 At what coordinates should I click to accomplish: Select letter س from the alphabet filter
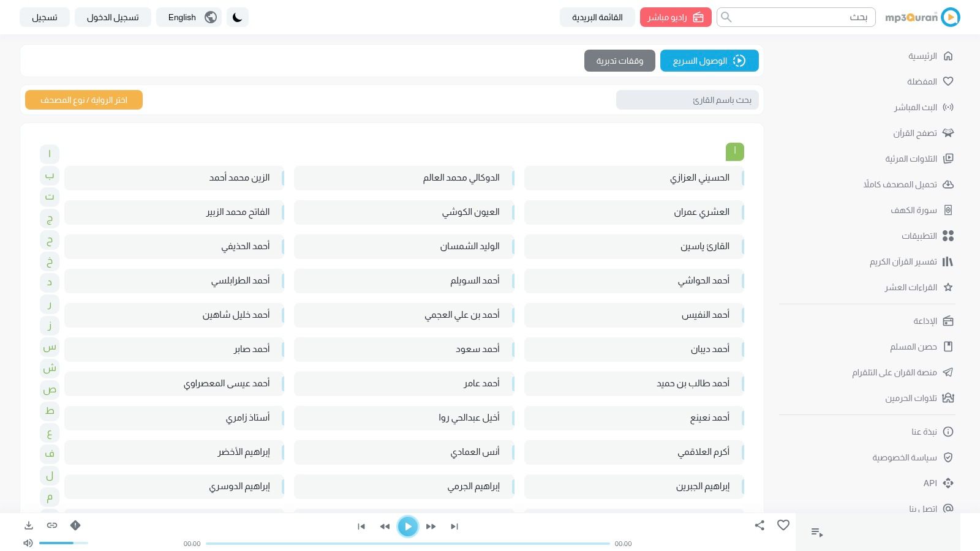click(49, 347)
